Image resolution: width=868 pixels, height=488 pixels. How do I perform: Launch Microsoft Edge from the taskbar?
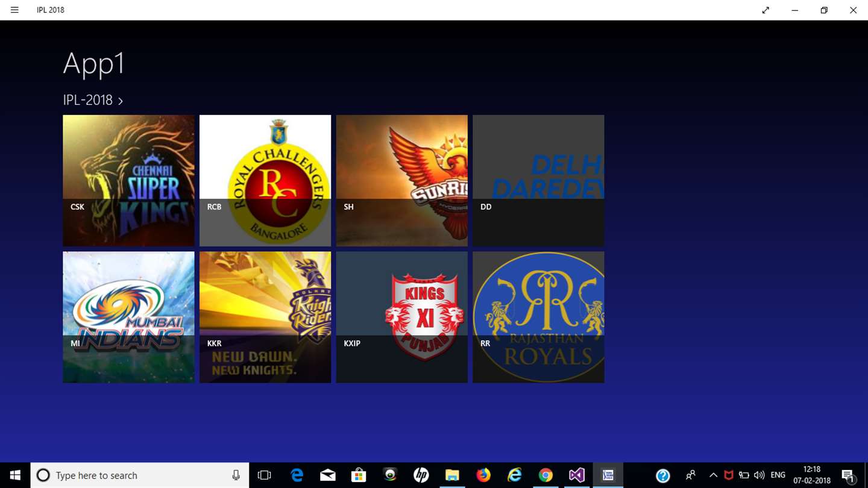[x=297, y=475]
